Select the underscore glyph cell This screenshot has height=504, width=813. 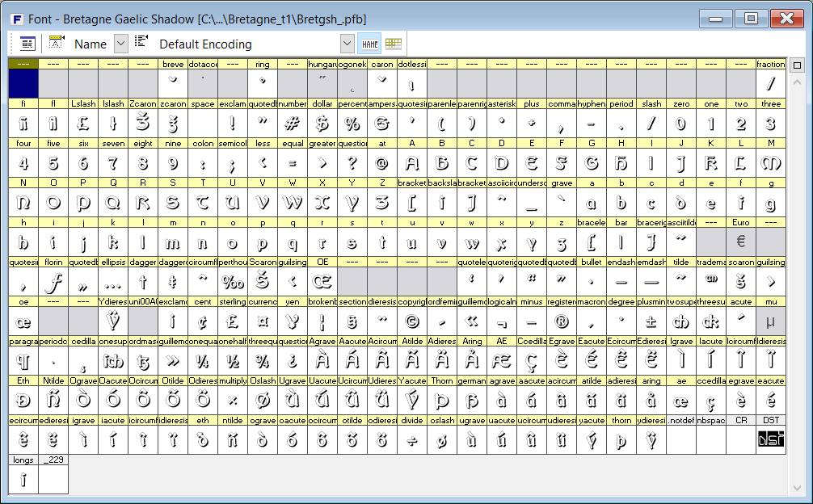coord(532,203)
